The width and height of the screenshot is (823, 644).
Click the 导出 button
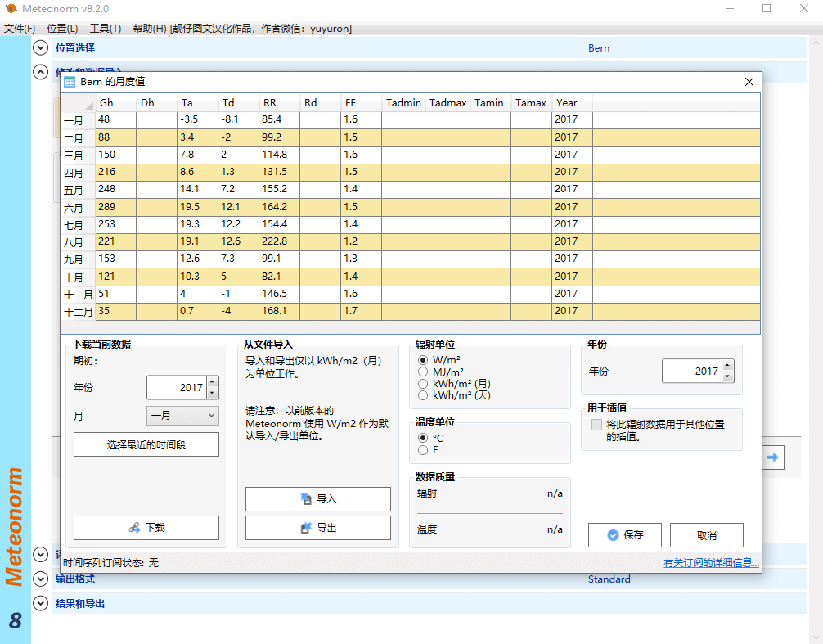pyautogui.click(x=318, y=528)
